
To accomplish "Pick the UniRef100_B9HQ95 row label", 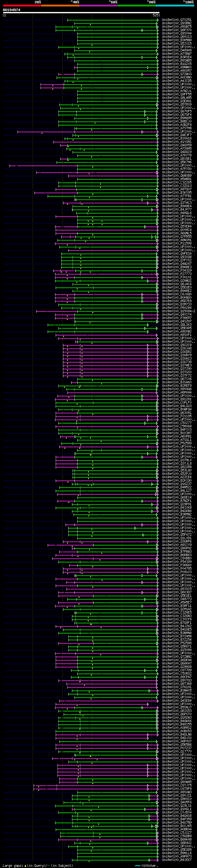I will pos(176,118).
